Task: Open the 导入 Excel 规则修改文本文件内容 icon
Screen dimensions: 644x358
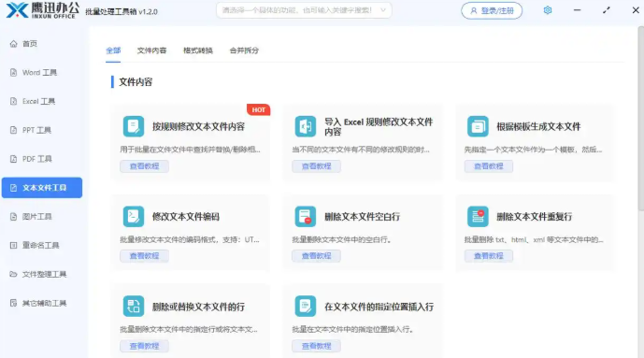Action: (305, 126)
